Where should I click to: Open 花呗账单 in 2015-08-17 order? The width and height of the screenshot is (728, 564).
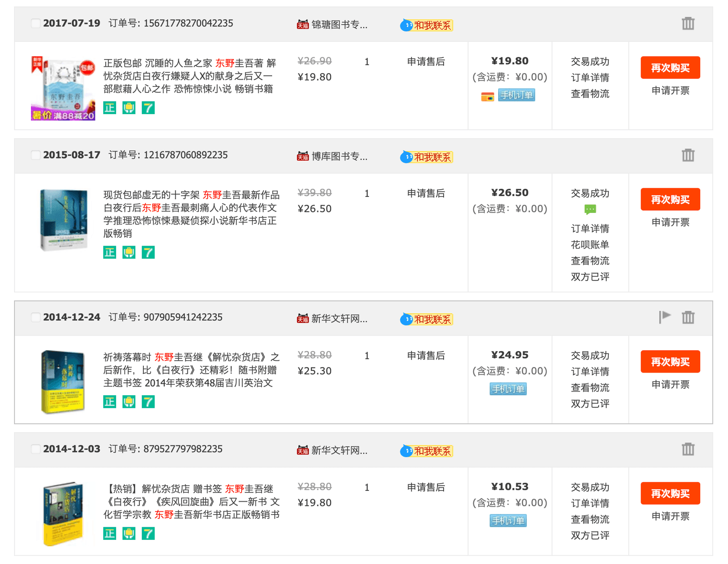(590, 245)
